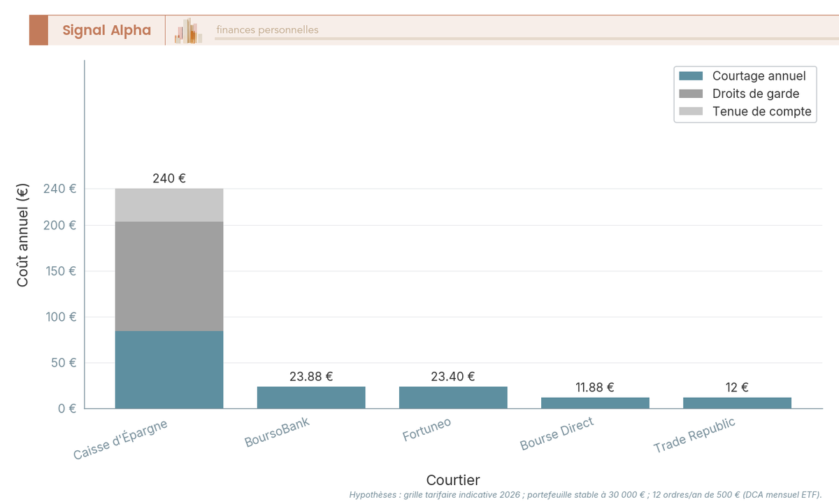Click the 0 € y-axis tick label
The width and height of the screenshot is (839, 504).
67,408
